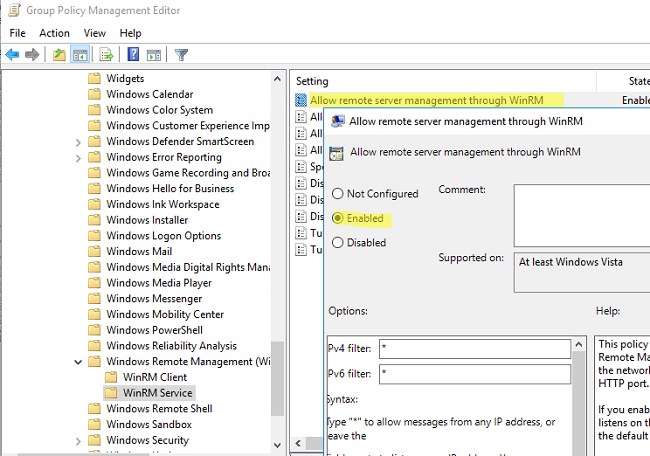Screen dimensions: 650x456
Task: Open the Help menu
Action: tap(131, 33)
